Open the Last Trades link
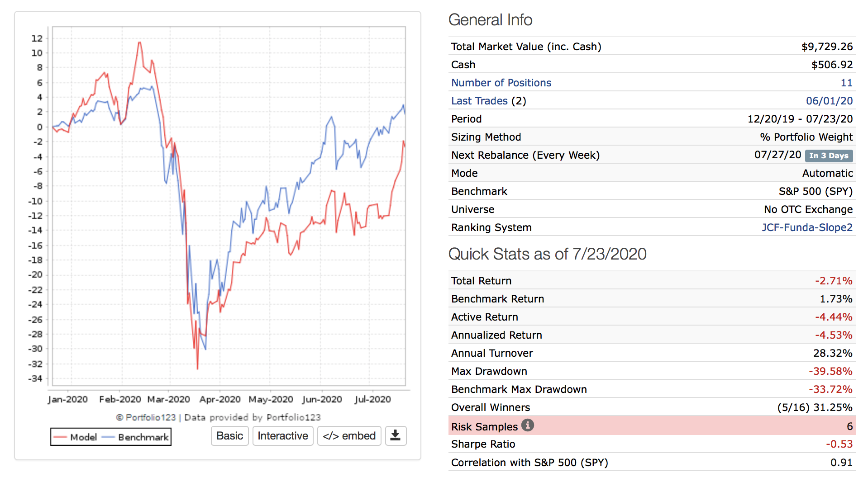Viewport: 868px width, 482px height. (479, 101)
